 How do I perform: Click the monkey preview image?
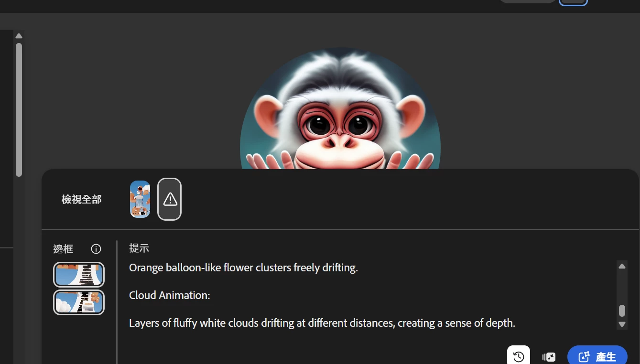click(x=340, y=108)
